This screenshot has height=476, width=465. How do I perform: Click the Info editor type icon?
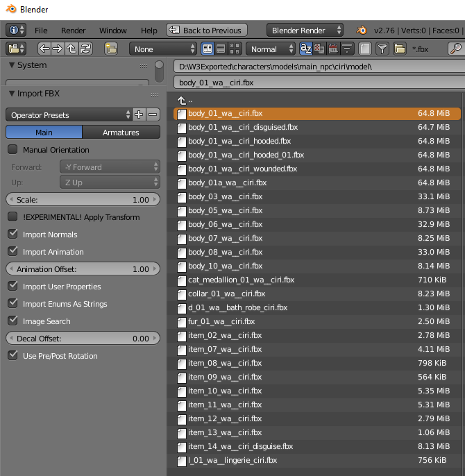(x=16, y=30)
